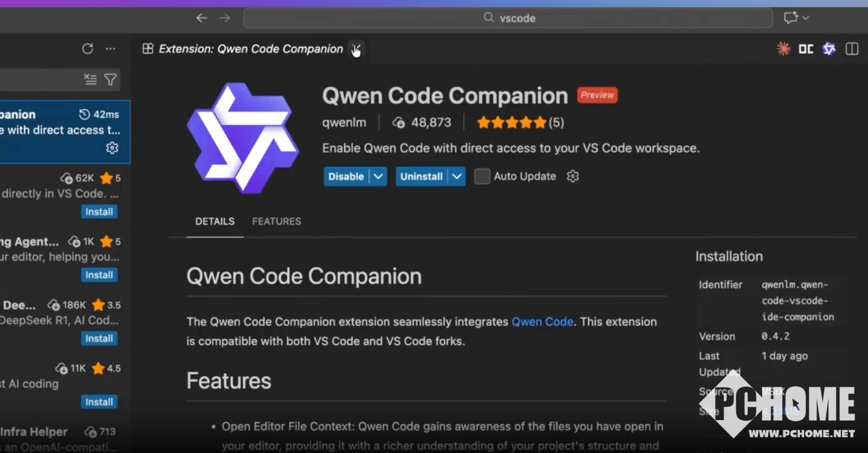Screen dimensions: 868x453
Task: Click the clear extensions search results icon
Action: pyautogui.click(x=90, y=80)
